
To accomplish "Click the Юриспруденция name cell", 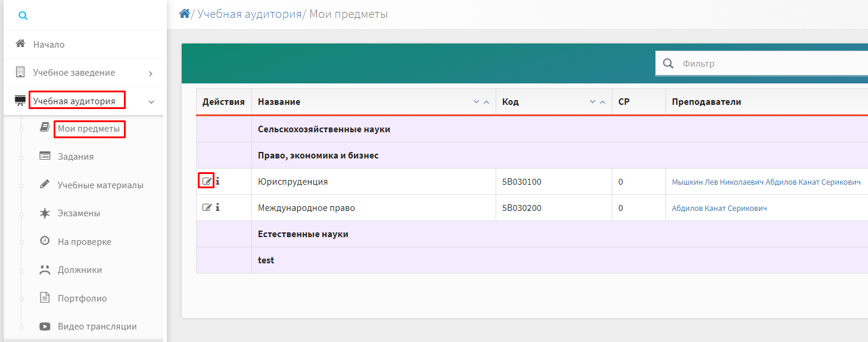I will pyautogui.click(x=374, y=182).
